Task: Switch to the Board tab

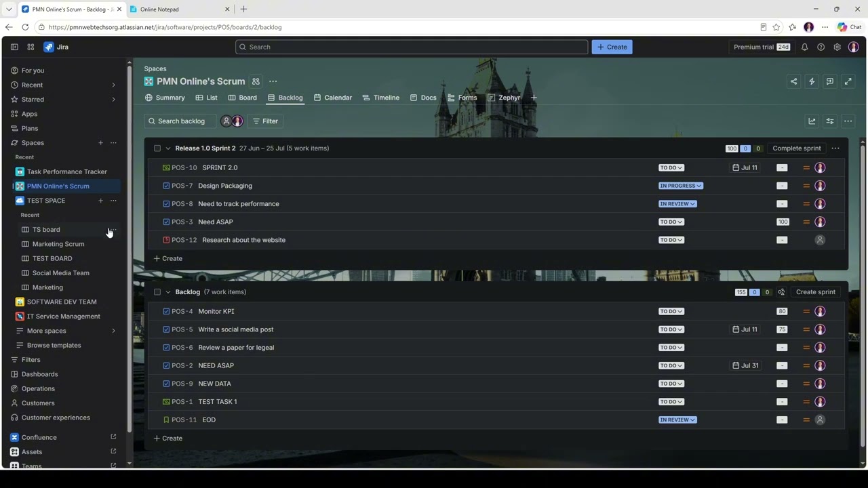Action: [242, 98]
